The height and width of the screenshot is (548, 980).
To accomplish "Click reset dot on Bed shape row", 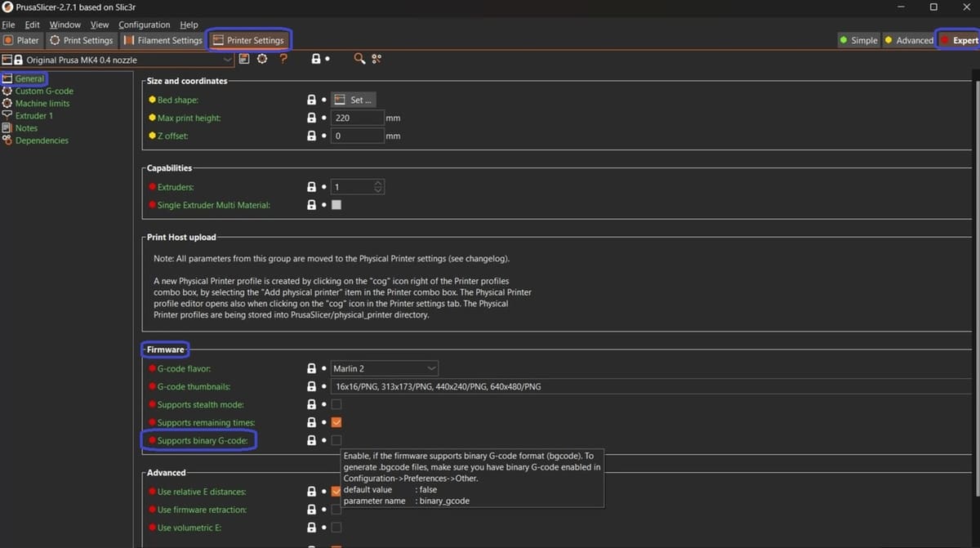I will click(x=324, y=100).
